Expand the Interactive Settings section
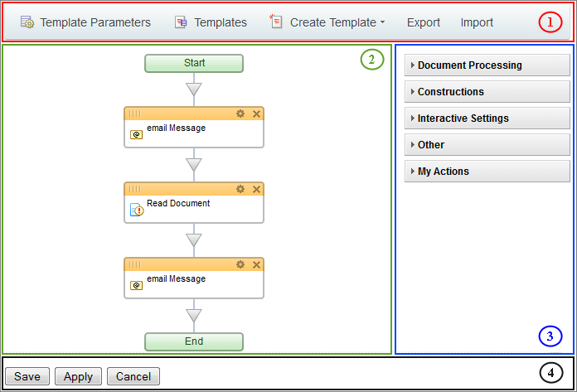The image size is (577, 392). tap(487, 118)
